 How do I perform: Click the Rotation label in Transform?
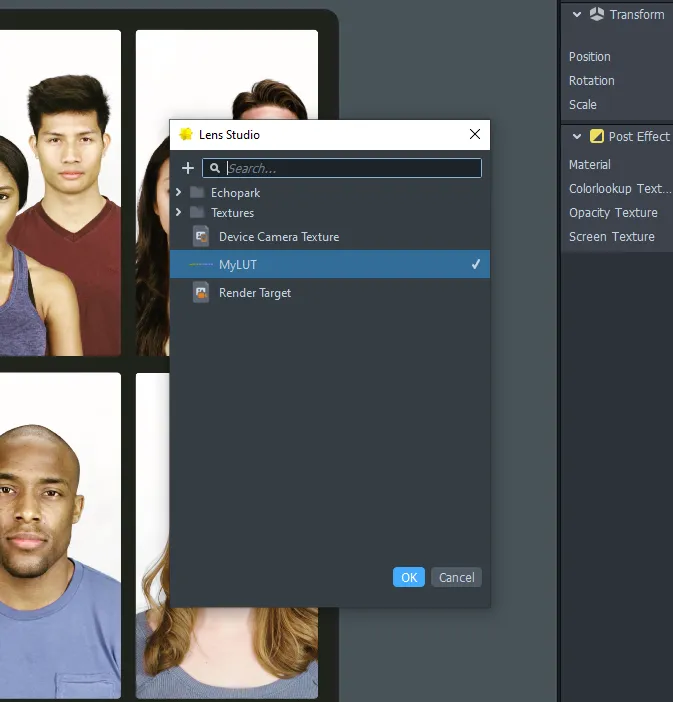tap(592, 81)
